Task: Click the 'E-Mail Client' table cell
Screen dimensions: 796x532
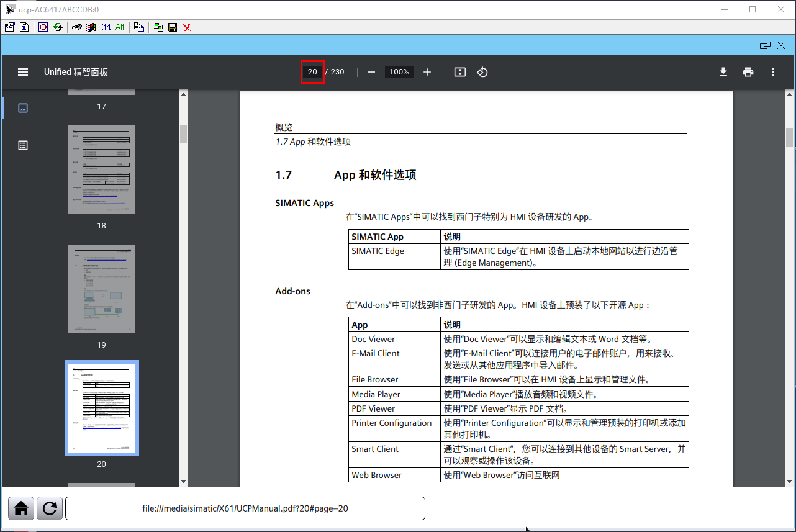Action: 395,359
